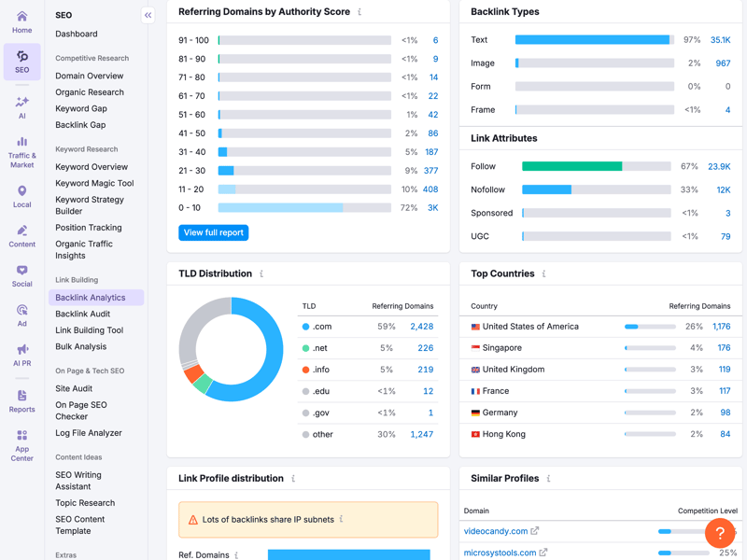Go to Keyword Magic Tool

(94, 183)
